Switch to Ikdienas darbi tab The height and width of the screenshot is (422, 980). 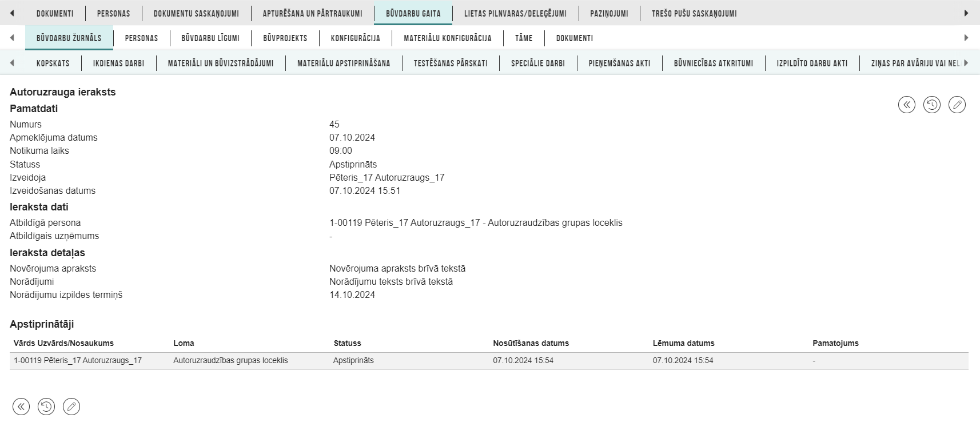coord(118,63)
